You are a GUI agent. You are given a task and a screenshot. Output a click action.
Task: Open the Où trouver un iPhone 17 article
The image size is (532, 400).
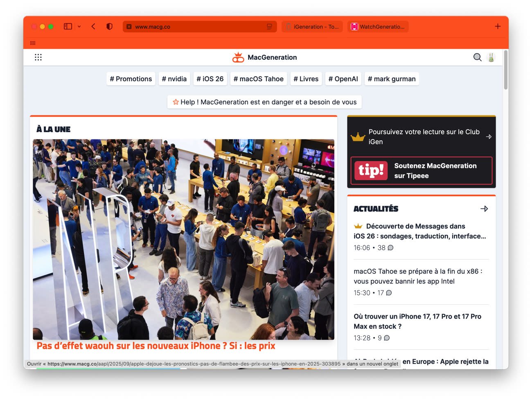click(417, 321)
